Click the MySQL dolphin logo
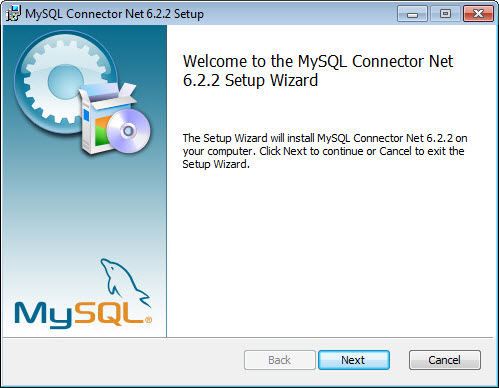The height and width of the screenshot is (388, 499). (x=125, y=282)
